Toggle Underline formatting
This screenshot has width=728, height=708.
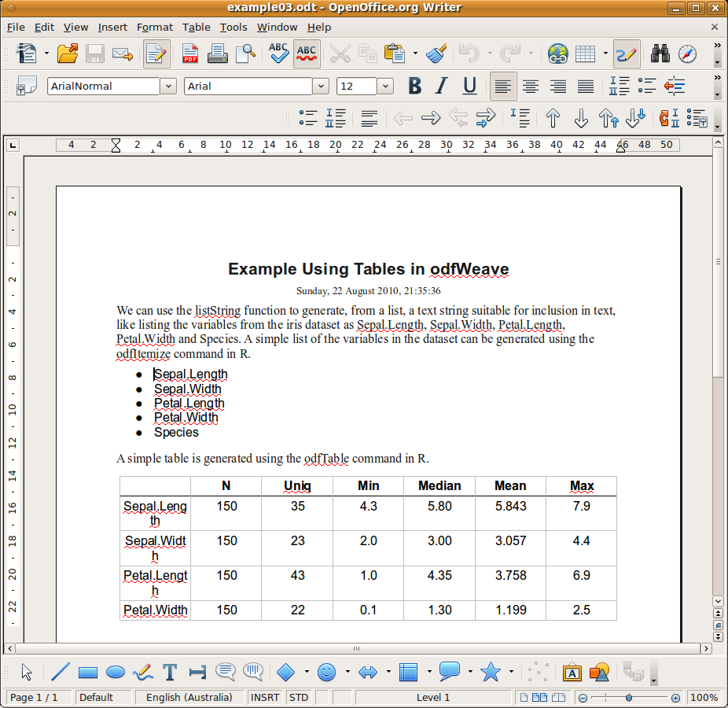[x=469, y=86]
